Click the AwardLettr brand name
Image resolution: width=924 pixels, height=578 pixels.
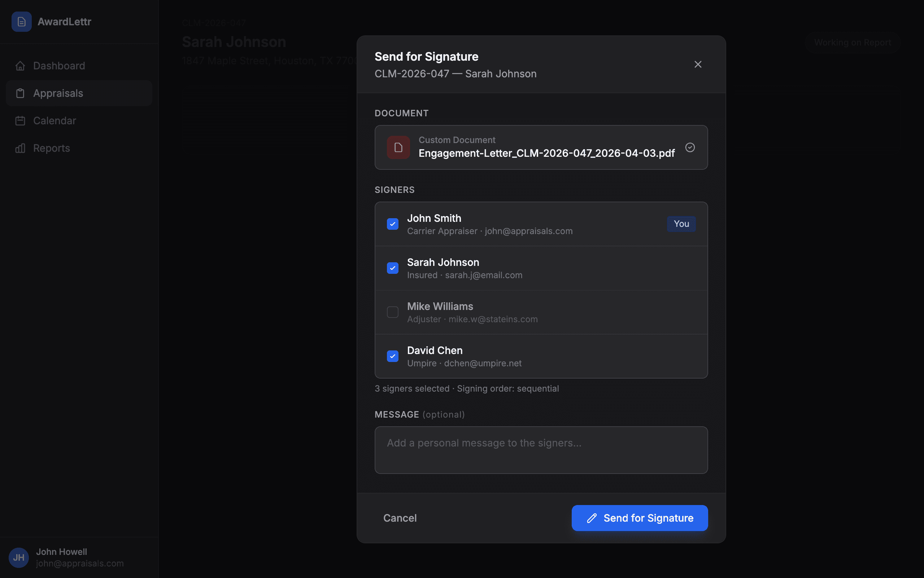64,22
